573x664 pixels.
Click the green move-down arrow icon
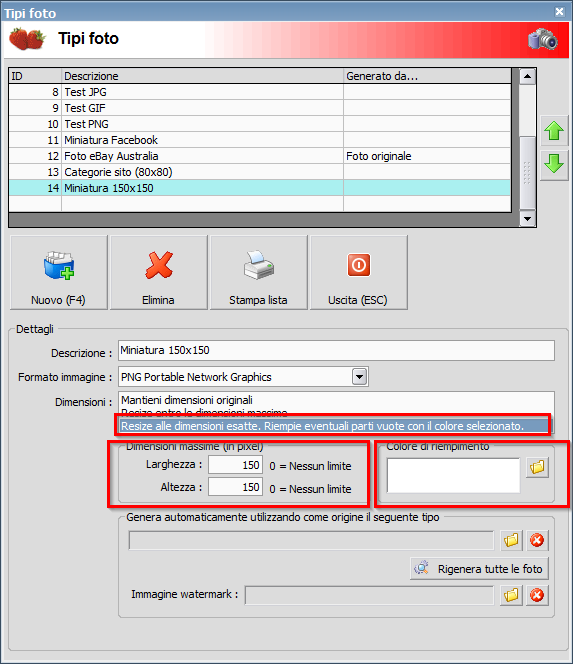(x=554, y=164)
